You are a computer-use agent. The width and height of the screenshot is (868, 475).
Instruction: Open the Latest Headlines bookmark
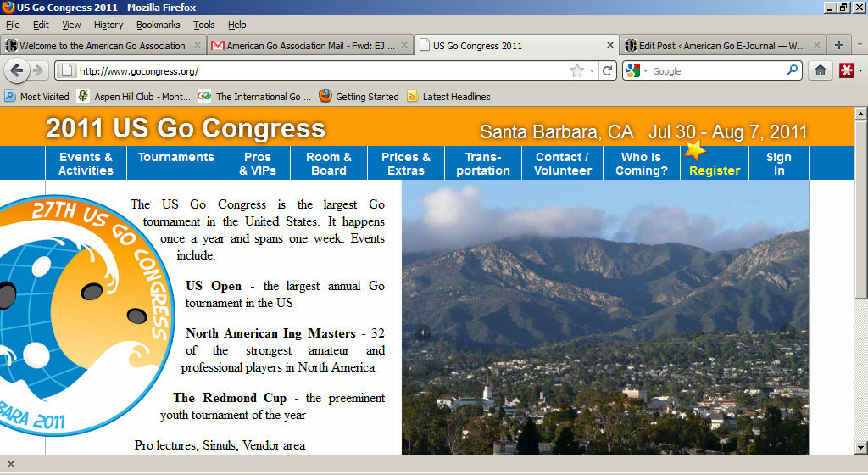point(456,97)
